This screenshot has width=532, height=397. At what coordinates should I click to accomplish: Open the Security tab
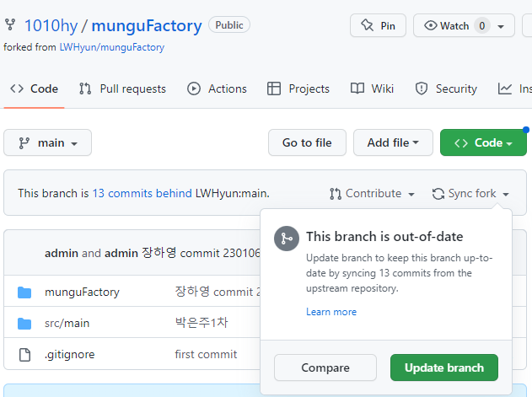click(x=446, y=89)
